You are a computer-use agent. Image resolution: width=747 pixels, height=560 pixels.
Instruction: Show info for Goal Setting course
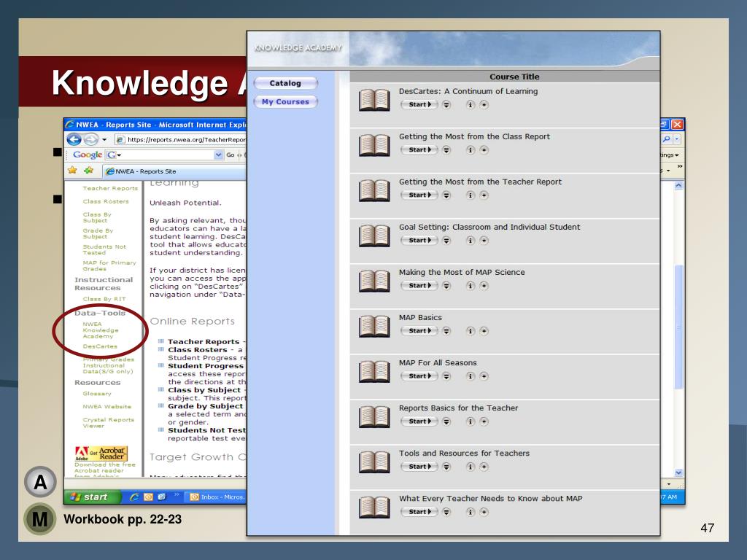[471, 241]
